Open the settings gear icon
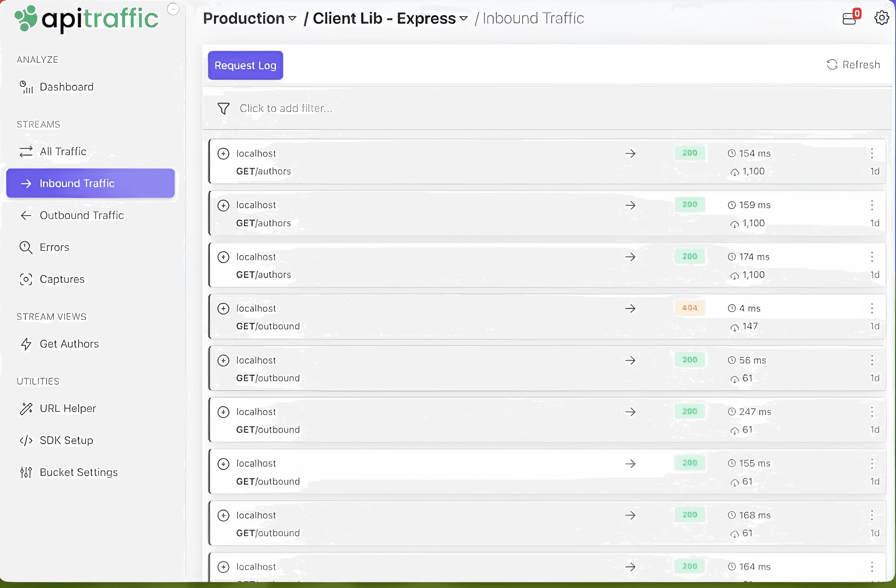The width and height of the screenshot is (896, 588). (881, 17)
